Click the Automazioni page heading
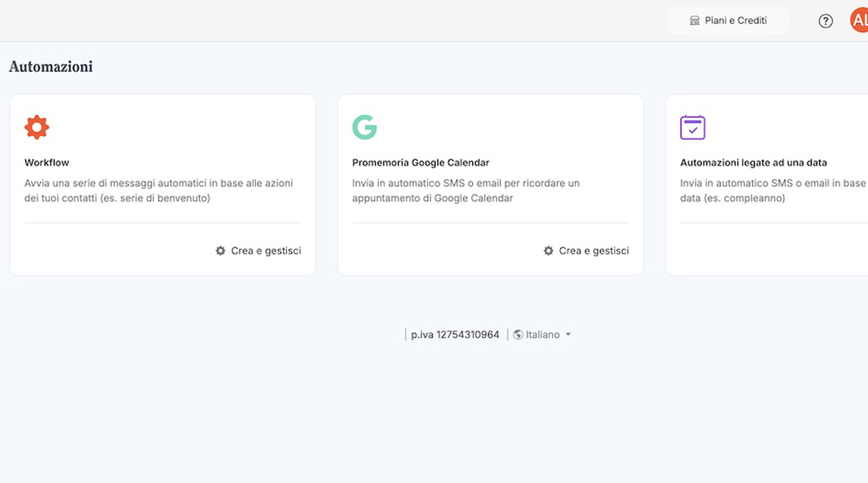The image size is (868, 483). 51,66
